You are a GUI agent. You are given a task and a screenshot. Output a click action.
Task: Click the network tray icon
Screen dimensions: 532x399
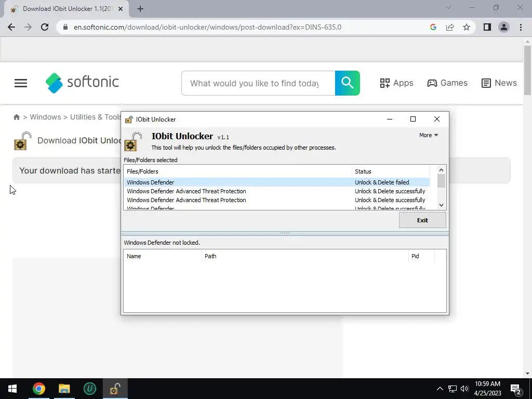pos(453,389)
